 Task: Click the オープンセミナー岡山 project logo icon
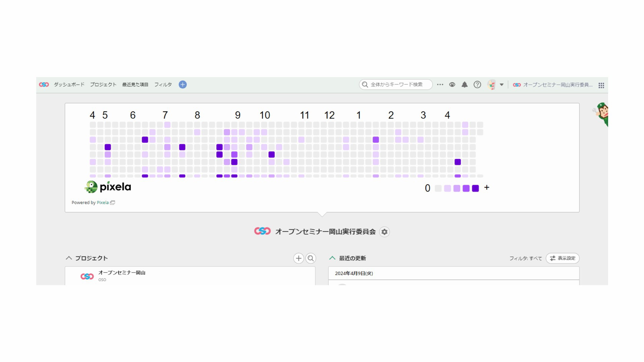[x=87, y=276]
